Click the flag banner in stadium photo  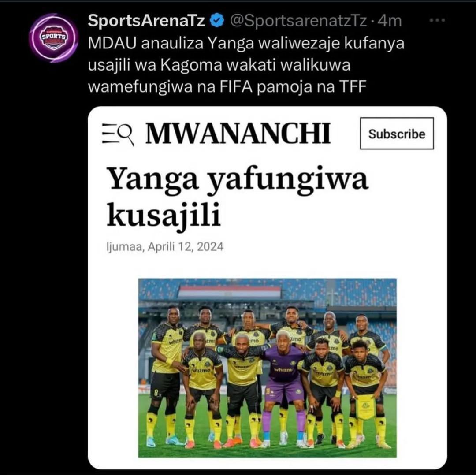click(x=230, y=292)
